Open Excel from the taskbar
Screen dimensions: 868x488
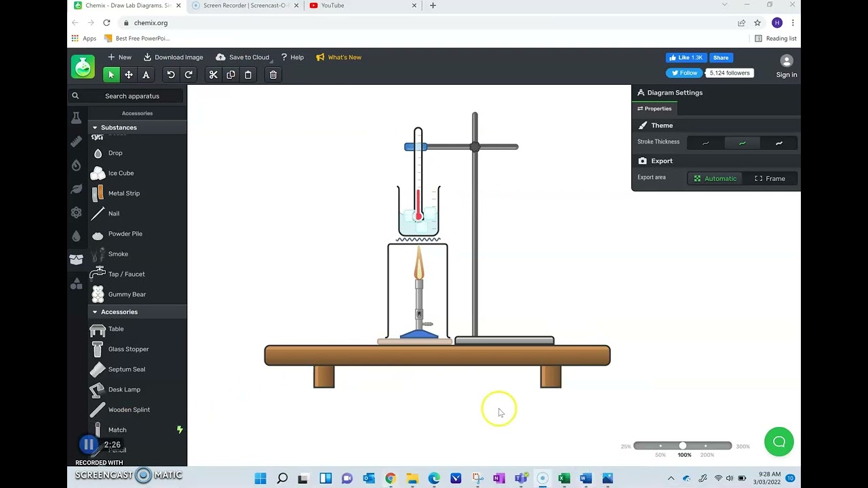pyautogui.click(x=564, y=479)
